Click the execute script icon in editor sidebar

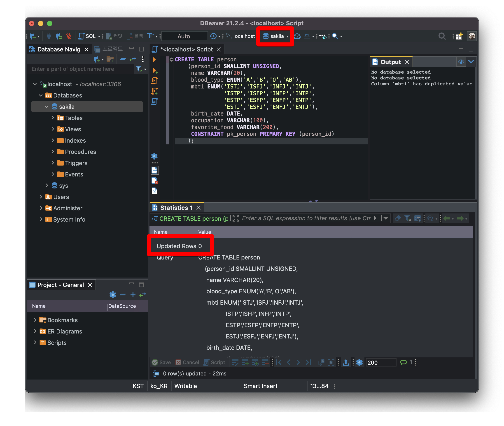click(154, 80)
